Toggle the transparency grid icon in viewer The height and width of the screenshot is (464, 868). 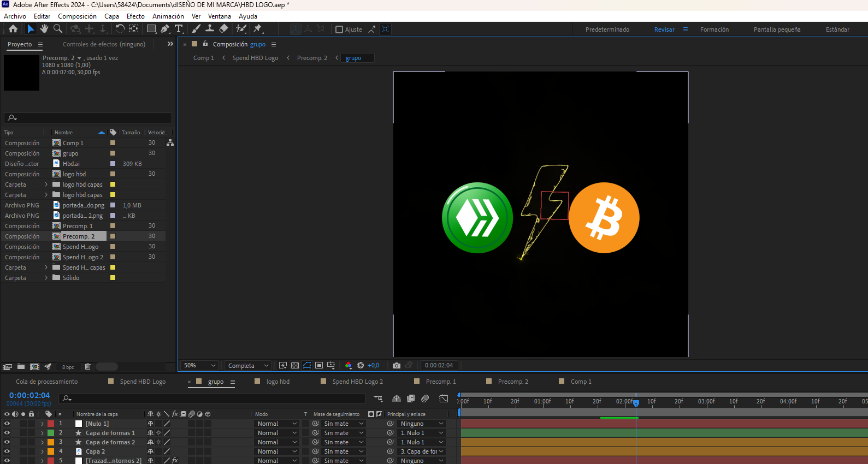point(295,366)
